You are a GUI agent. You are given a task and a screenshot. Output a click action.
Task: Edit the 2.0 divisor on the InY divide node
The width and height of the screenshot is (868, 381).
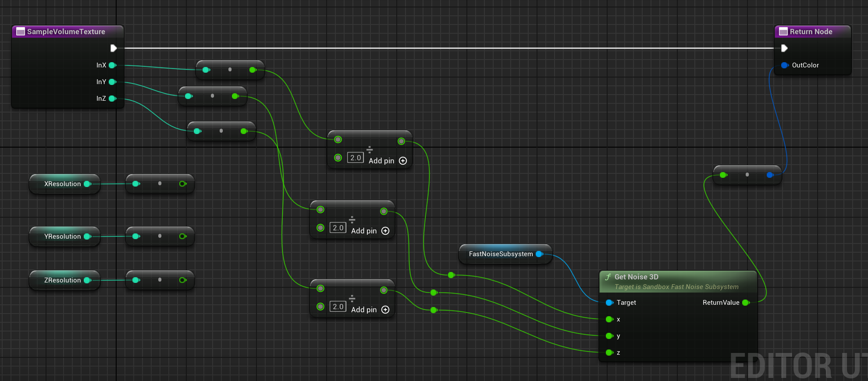338,228
